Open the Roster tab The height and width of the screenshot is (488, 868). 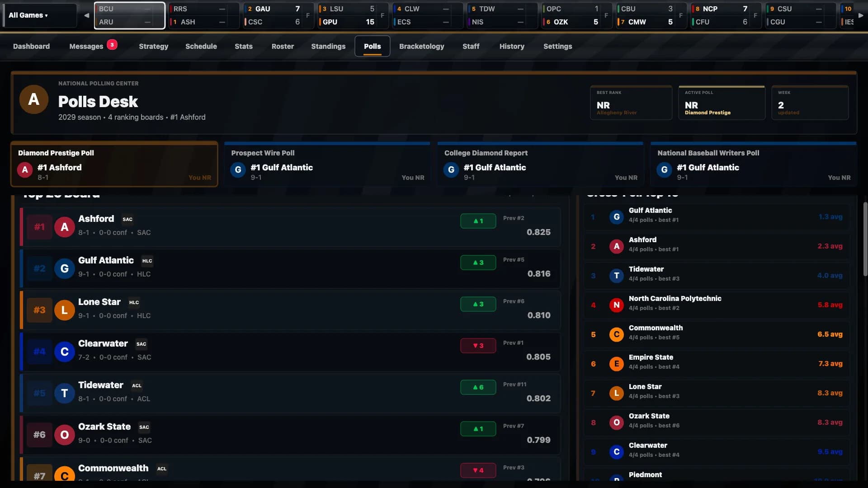coord(283,46)
